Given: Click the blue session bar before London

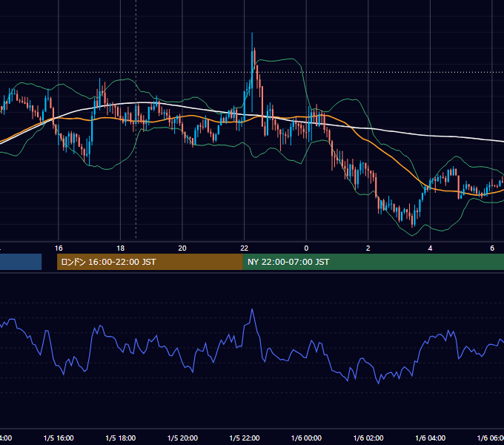Looking at the screenshot, I should [21, 262].
